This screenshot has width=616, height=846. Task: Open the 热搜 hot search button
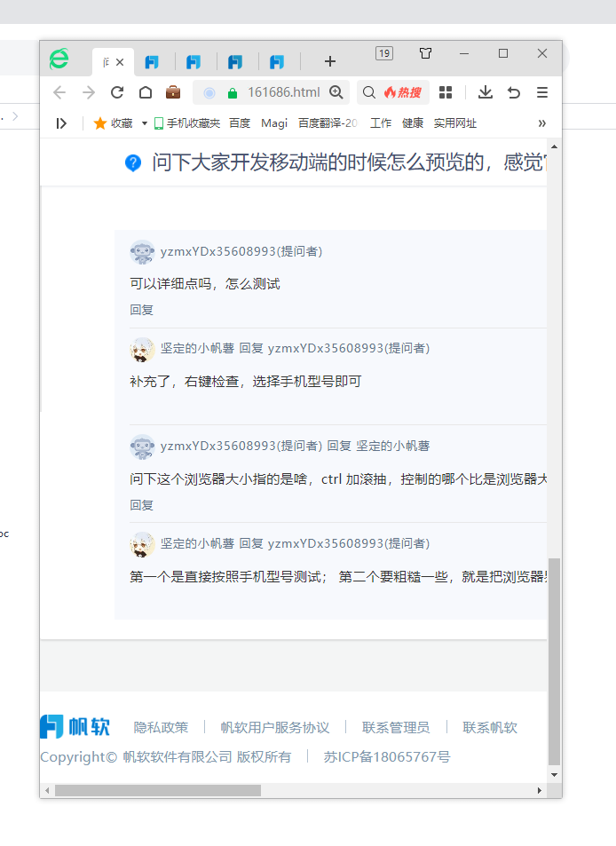403,93
